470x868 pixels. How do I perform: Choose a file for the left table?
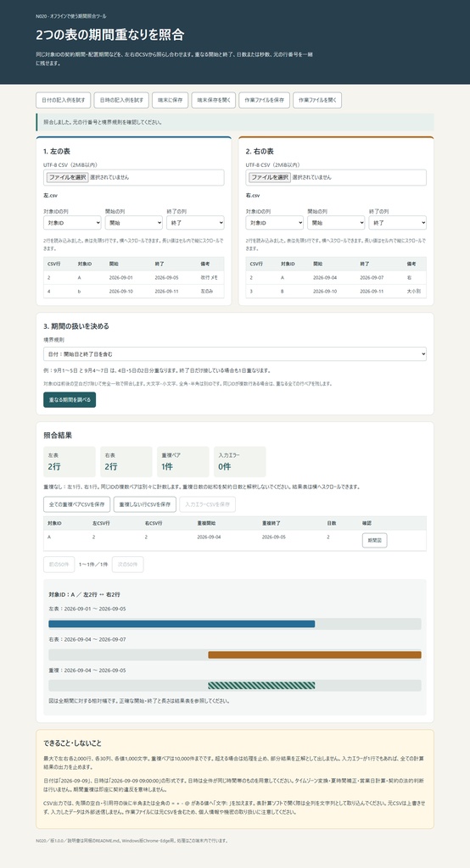67,177
